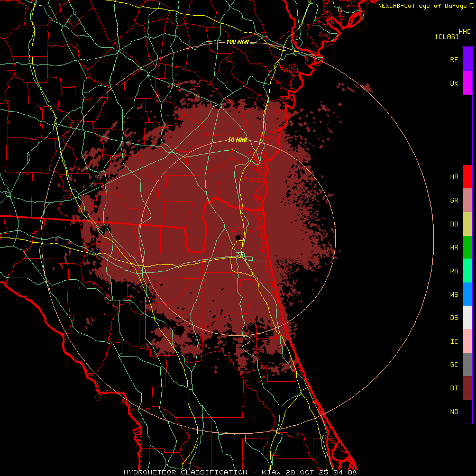Screen dimensions: 476x476
Task: Click the NEXLAB-College of DuPage text
Action: [x=422, y=6]
